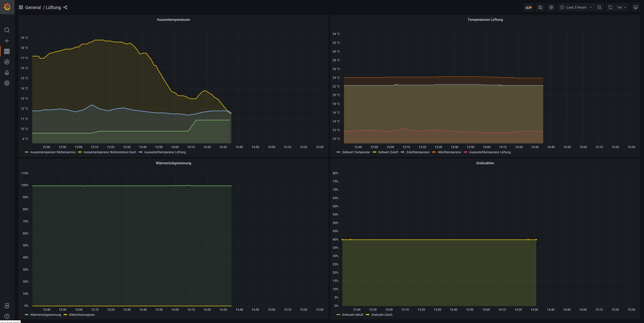The width and height of the screenshot is (644, 323).
Task: Click yellow color swatch of Elektroheizregister
Action: coord(65,315)
